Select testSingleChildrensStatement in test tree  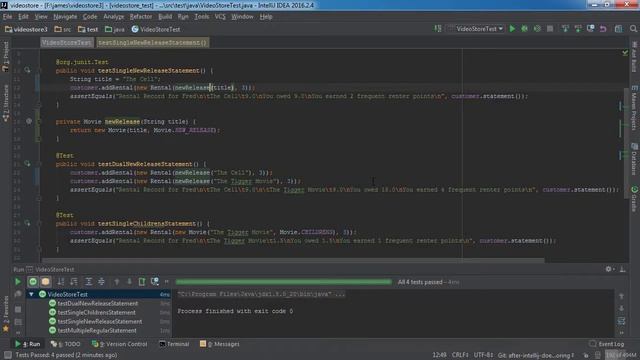tap(96, 312)
